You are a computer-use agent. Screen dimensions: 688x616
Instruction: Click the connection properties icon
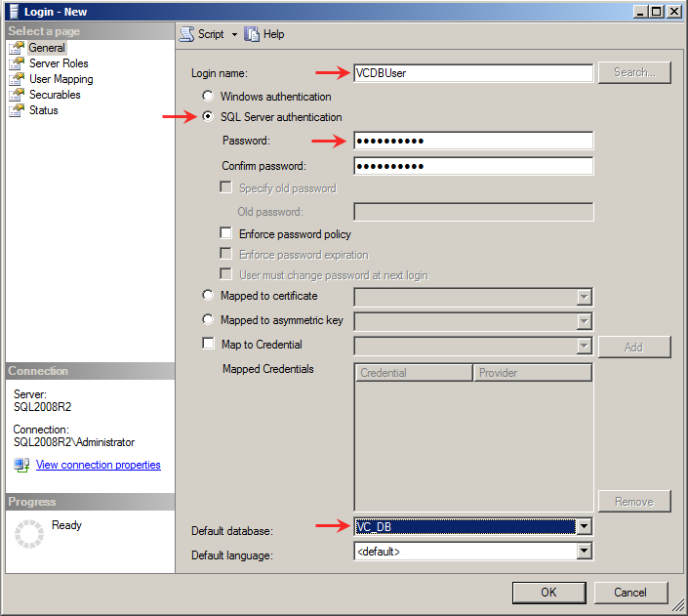tap(21, 465)
